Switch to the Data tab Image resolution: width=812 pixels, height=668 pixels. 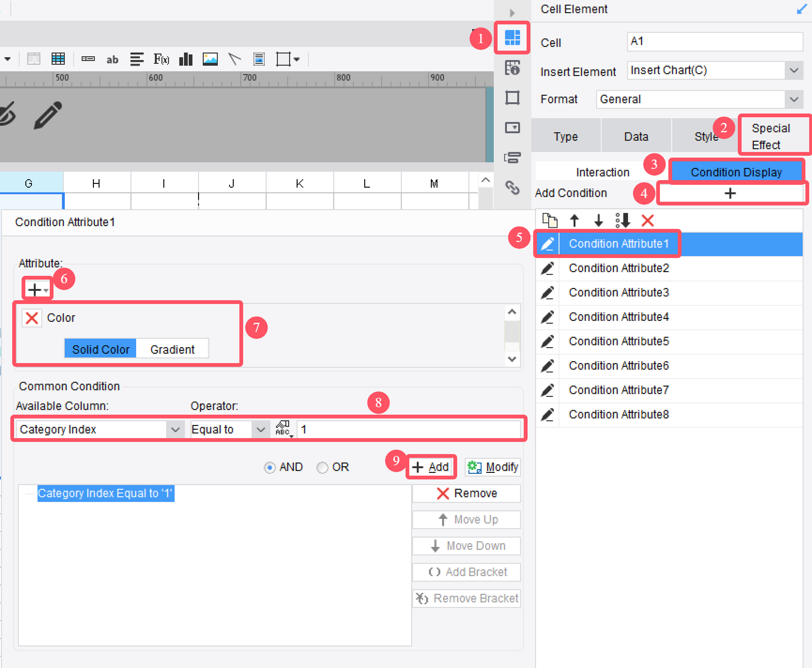pos(636,137)
